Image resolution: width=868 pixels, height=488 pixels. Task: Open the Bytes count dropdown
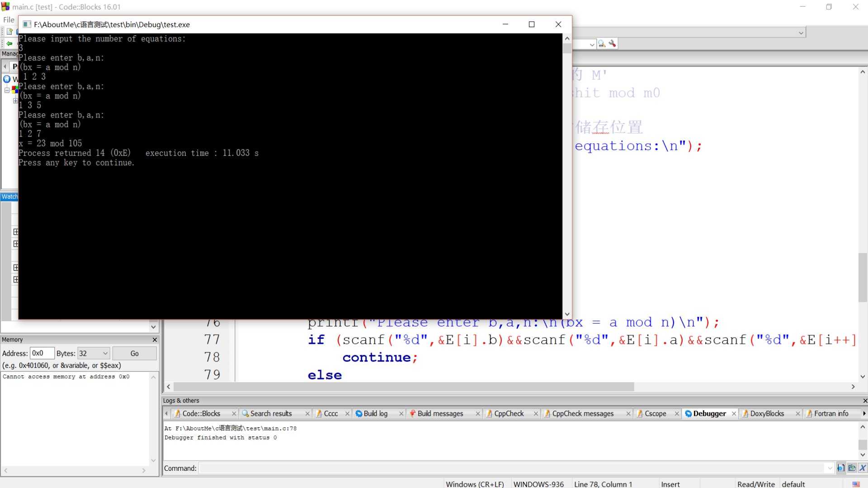(x=105, y=353)
